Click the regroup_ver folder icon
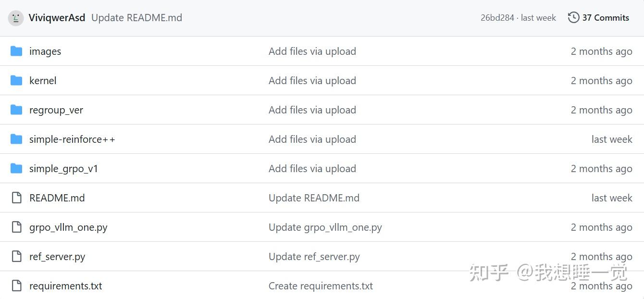The width and height of the screenshot is (644, 299). tap(16, 110)
